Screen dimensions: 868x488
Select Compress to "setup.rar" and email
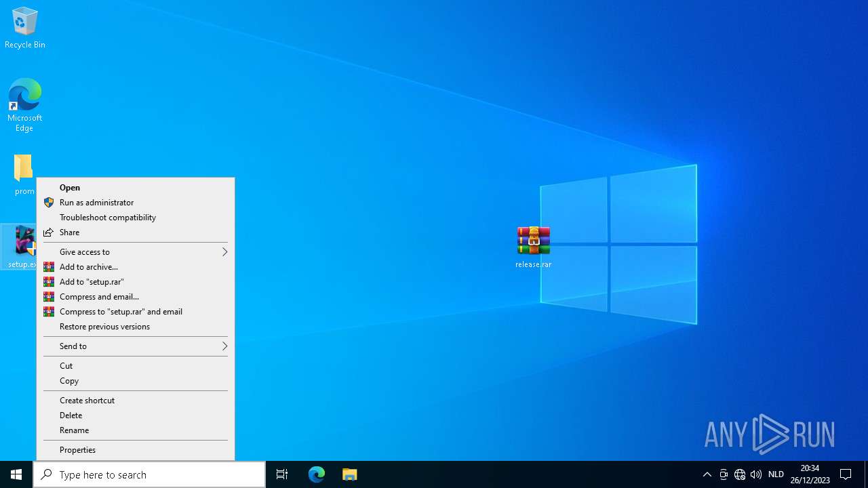136,312
